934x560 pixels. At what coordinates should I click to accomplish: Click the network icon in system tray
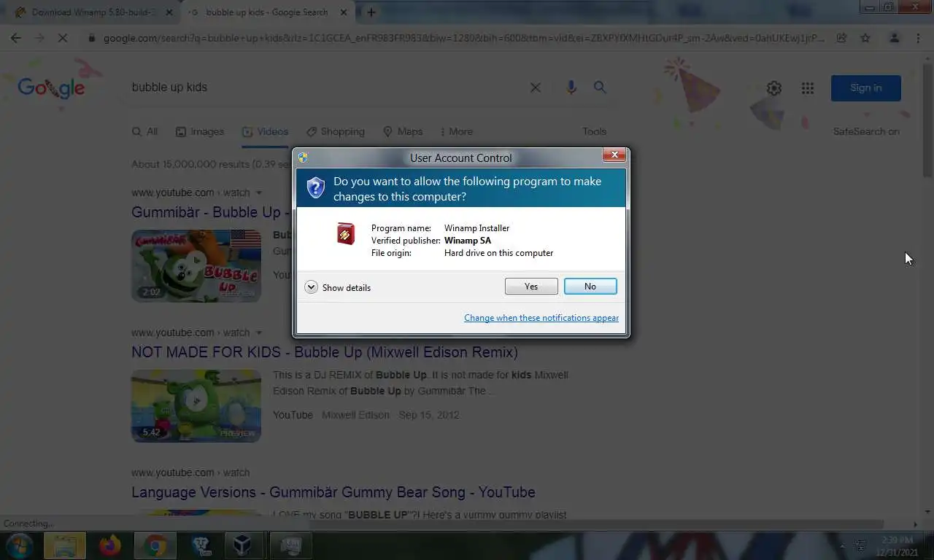click(x=860, y=545)
